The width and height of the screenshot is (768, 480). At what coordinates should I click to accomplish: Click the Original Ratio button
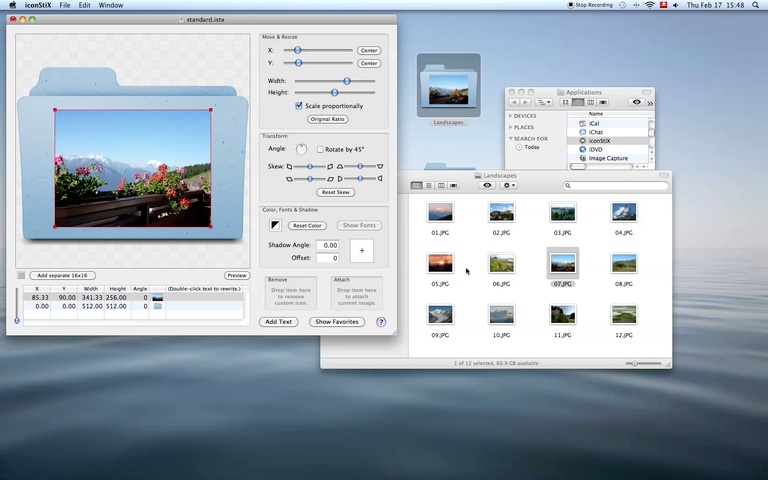coord(327,119)
